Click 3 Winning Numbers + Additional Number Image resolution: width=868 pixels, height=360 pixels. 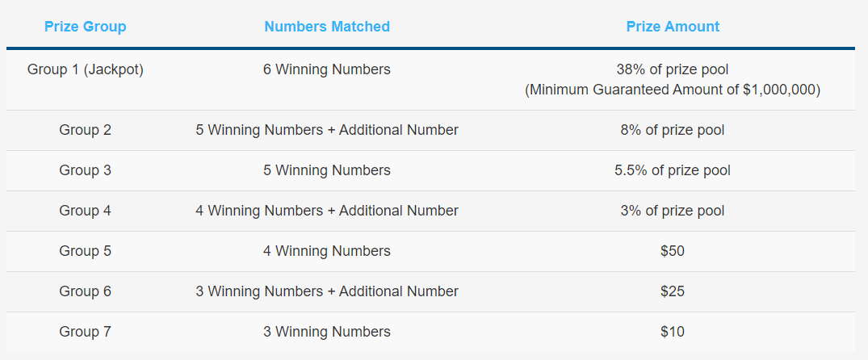click(x=326, y=291)
